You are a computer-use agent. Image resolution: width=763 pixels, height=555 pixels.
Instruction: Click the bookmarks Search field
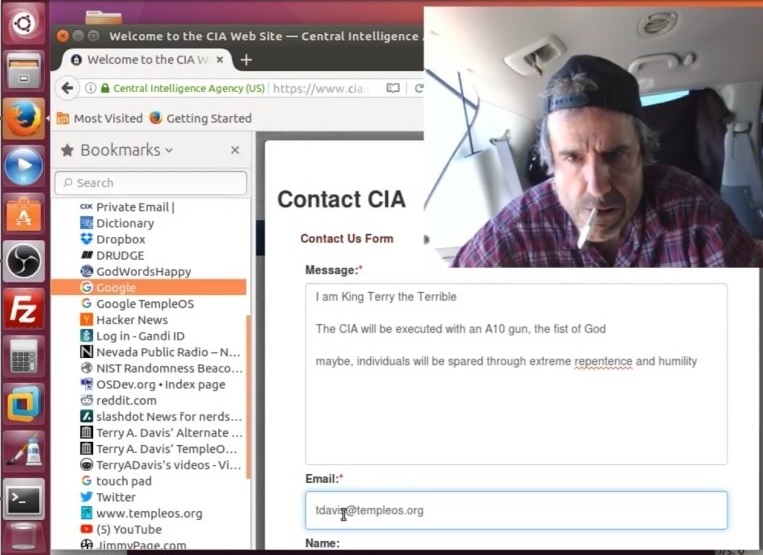pyautogui.click(x=151, y=183)
